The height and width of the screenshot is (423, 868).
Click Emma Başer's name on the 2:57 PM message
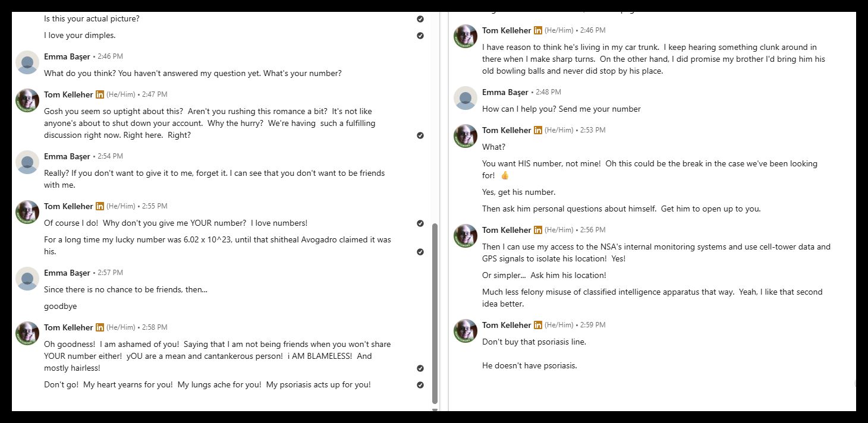[67, 273]
